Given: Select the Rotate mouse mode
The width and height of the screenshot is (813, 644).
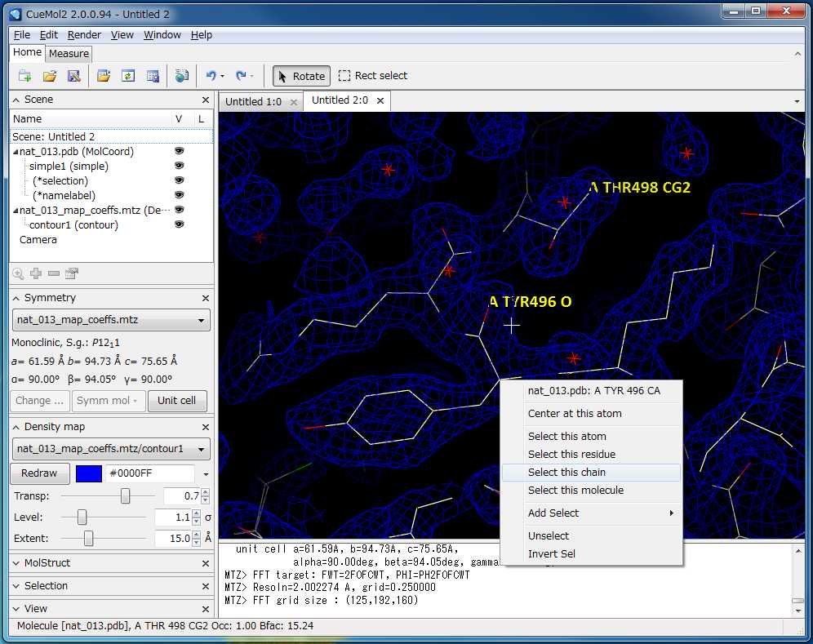Looking at the screenshot, I should (301, 76).
